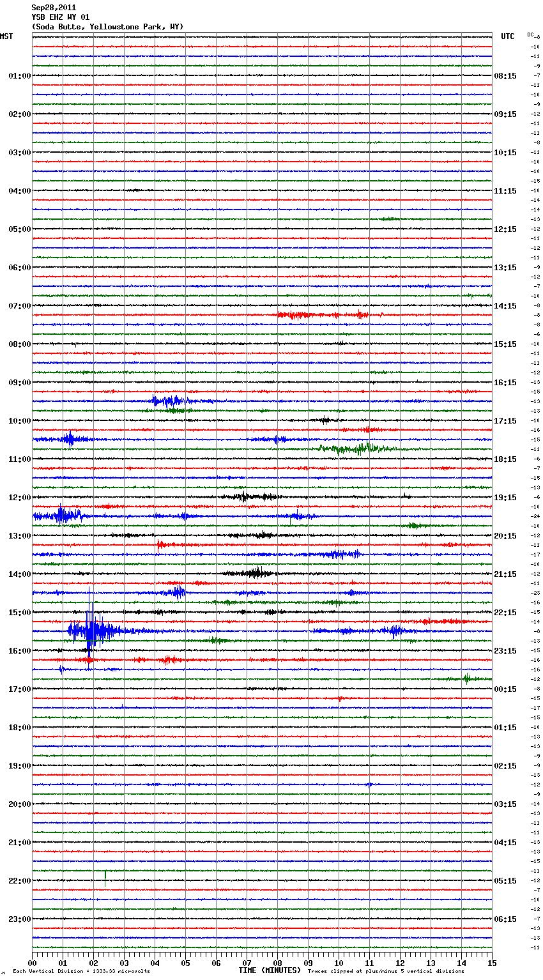Select the 07:00 MST time label
The width and height of the screenshot is (543, 980).
point(20,306)
